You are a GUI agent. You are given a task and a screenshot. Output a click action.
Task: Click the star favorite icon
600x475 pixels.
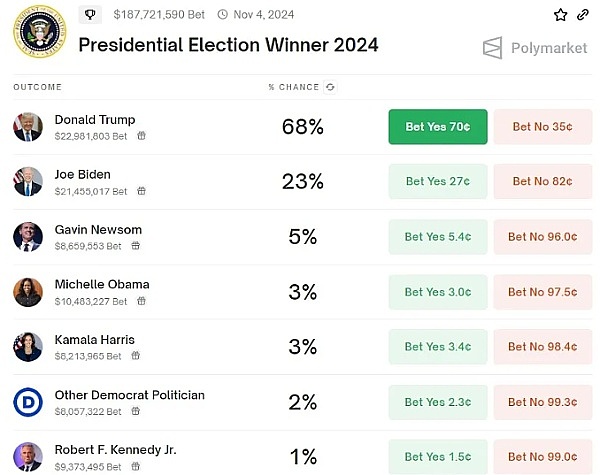[x=561, y=15]
